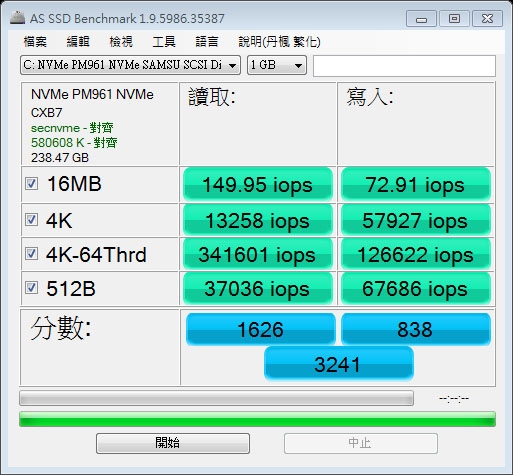Viewport: 513px width, 475px height.
Task: Click the 512B read result 37036 iops
Action: point(258,288)
